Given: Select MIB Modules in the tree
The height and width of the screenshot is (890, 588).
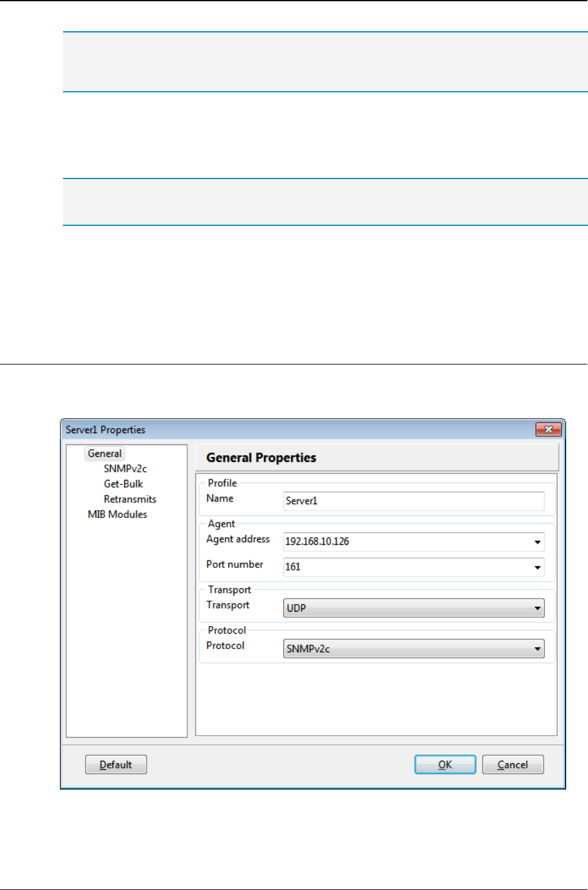Looking at the screenshot, I should pyautogui.click(x=117, y=514).
